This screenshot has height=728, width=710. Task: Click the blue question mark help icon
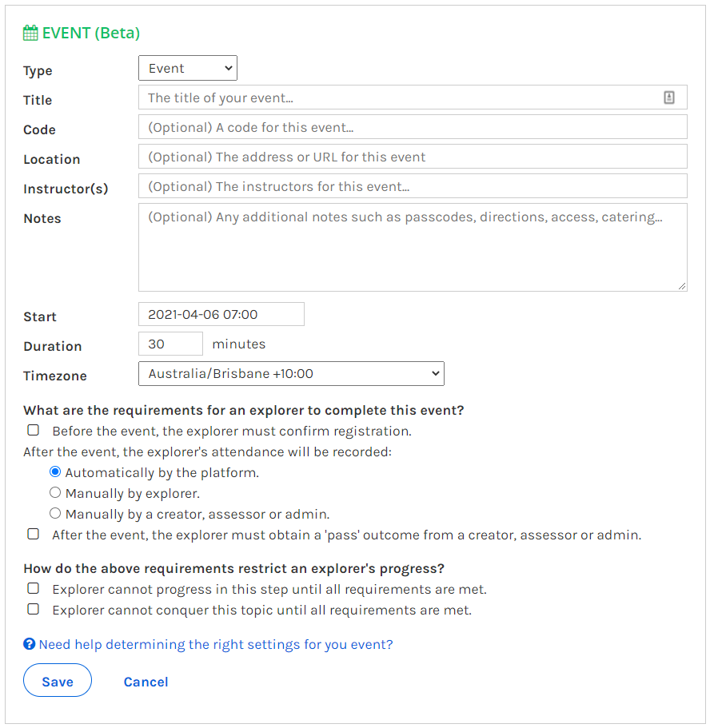click(x=30, y=644)
